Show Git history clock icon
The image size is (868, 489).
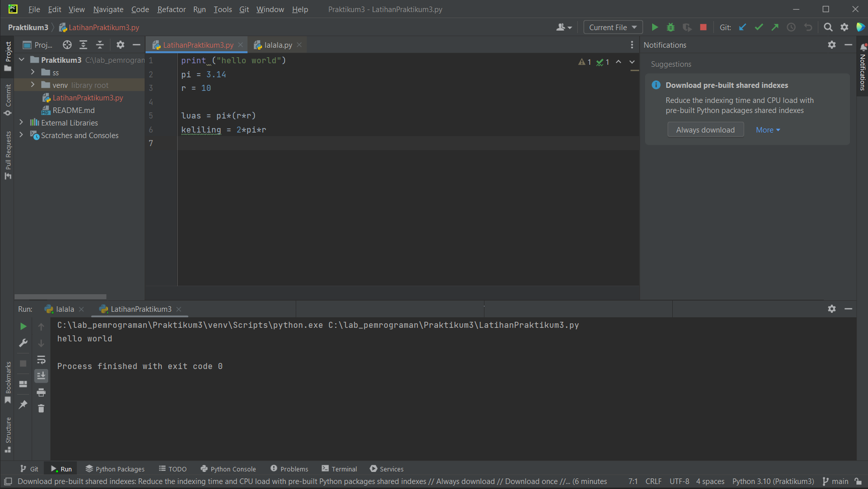coord(791,27)
